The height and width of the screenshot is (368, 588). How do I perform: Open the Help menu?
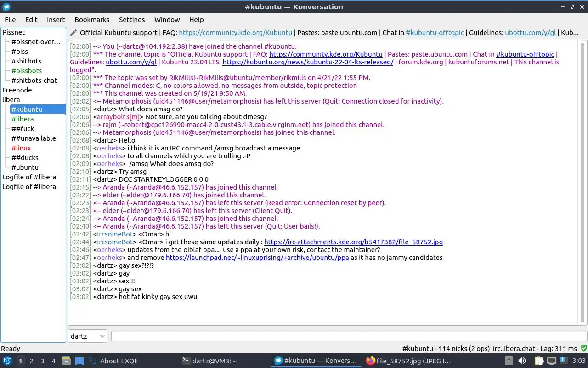click(196, 20)
